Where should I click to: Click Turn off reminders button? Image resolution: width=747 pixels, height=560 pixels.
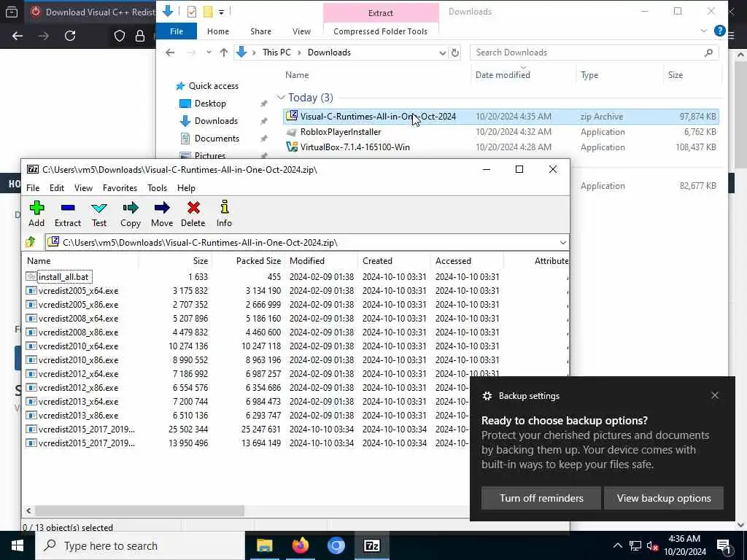pyautogui.click(x=541, y=498)
